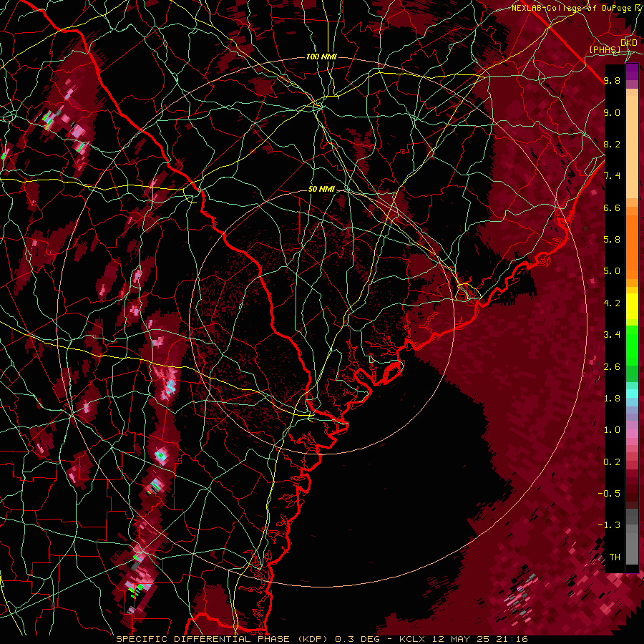The height and width of the screenshot is (644, 644).
Task: Click the TH threshold label on the scale
Action: pyautogui.click(x=615, y=557)
